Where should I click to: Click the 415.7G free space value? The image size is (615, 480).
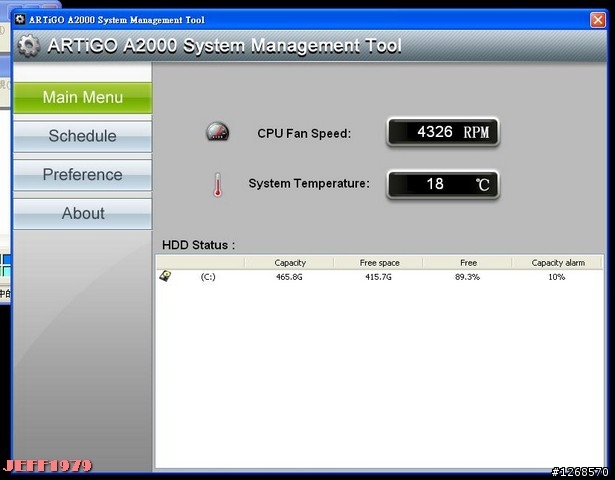[378, 277]
